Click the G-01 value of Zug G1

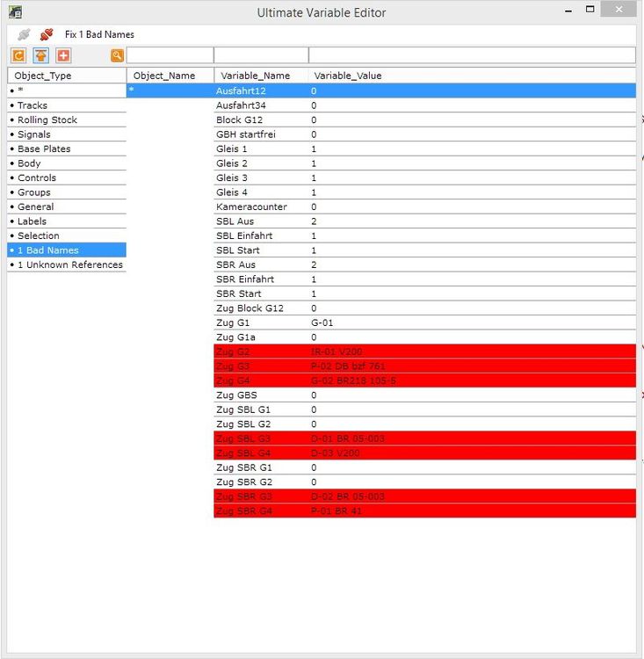[322, 322]
